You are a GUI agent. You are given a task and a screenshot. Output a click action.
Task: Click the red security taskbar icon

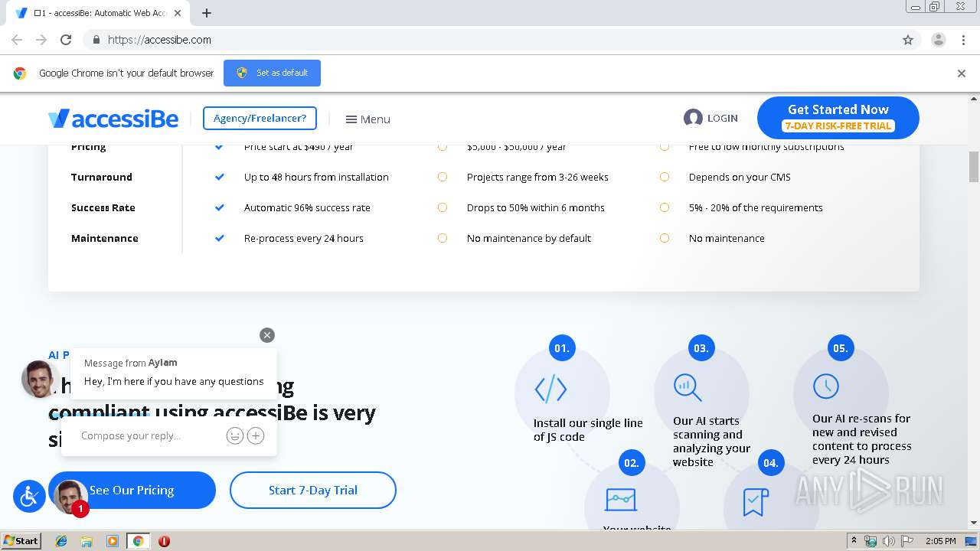pos(164,541)
